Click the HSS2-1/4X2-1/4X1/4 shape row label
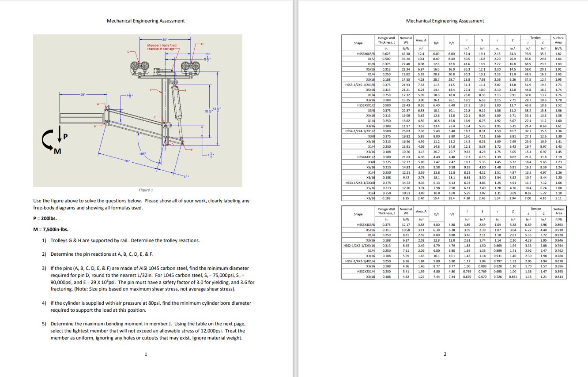588x377 pixels. pos(359,261)
